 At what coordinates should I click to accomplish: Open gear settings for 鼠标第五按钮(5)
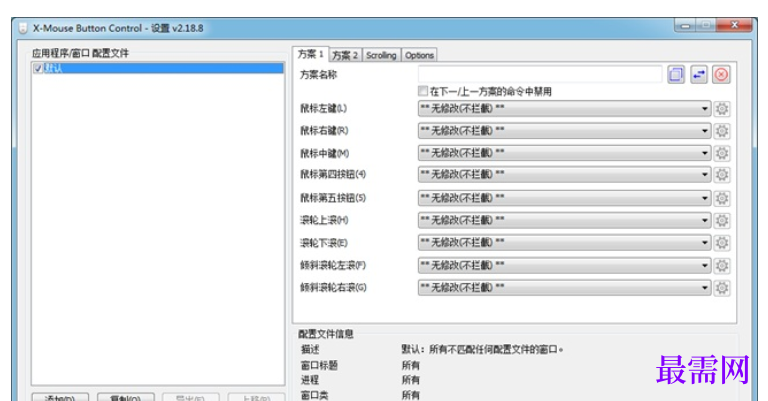point(721,198)
